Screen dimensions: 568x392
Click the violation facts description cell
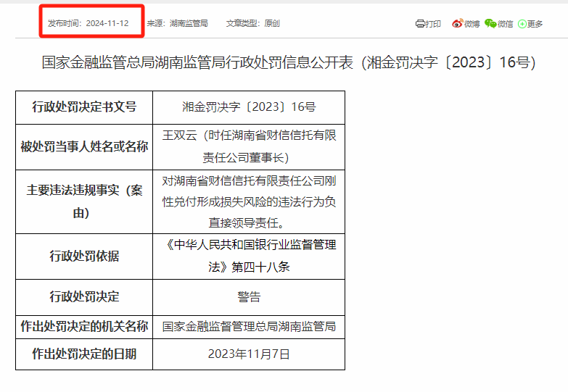pos(249,201)
